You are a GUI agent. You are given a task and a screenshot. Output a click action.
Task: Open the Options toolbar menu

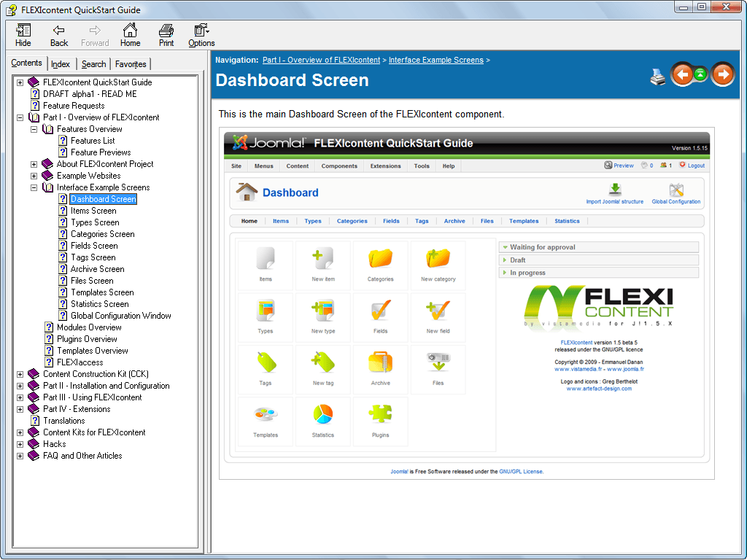[x=201, y=35]
